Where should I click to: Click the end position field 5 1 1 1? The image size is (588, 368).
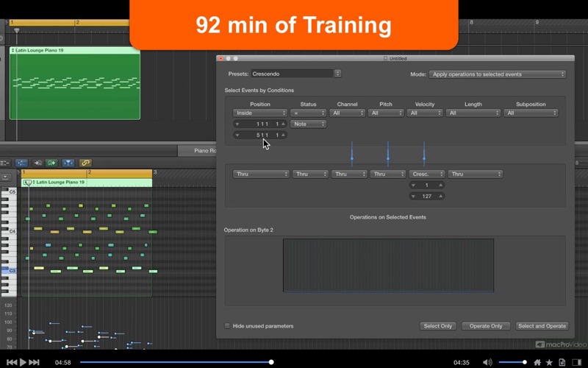(x=260, y=135)
